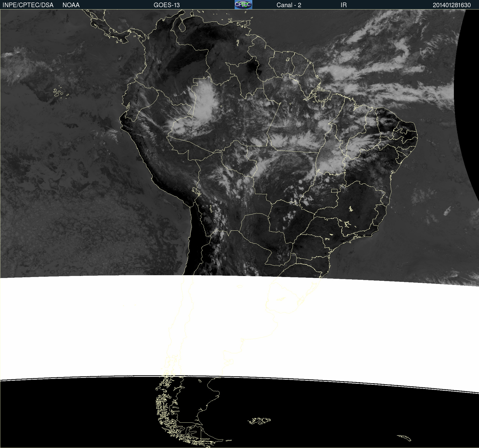Click the 201401281630 timestamp
The height and width of the screenshot is (448, 479).
click(x=452, y=5)
